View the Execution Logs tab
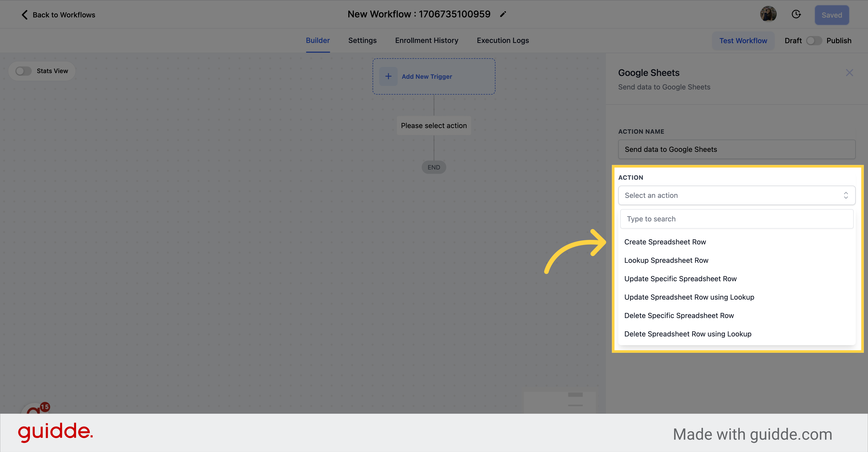Screen dimensions: 868x452 503,40
